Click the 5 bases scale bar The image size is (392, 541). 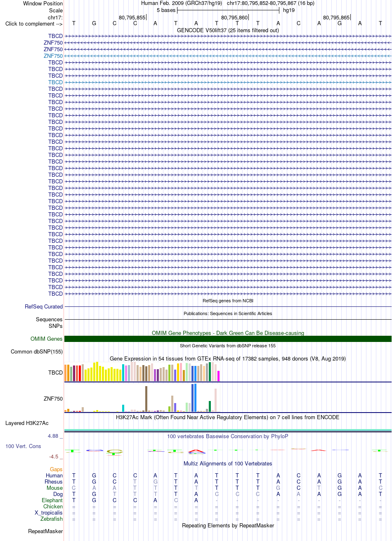click(x=228, y=10)
